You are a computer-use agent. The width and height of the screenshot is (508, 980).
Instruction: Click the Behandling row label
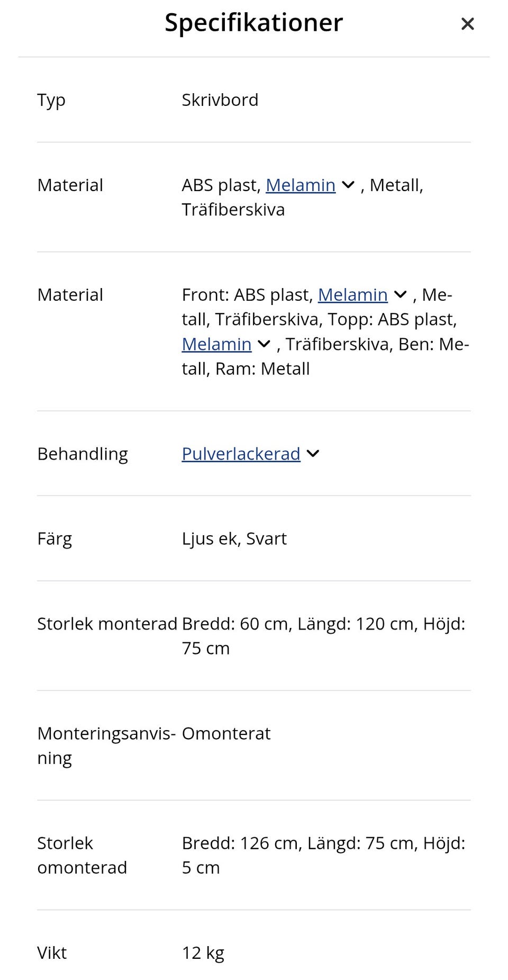point(83,454)
